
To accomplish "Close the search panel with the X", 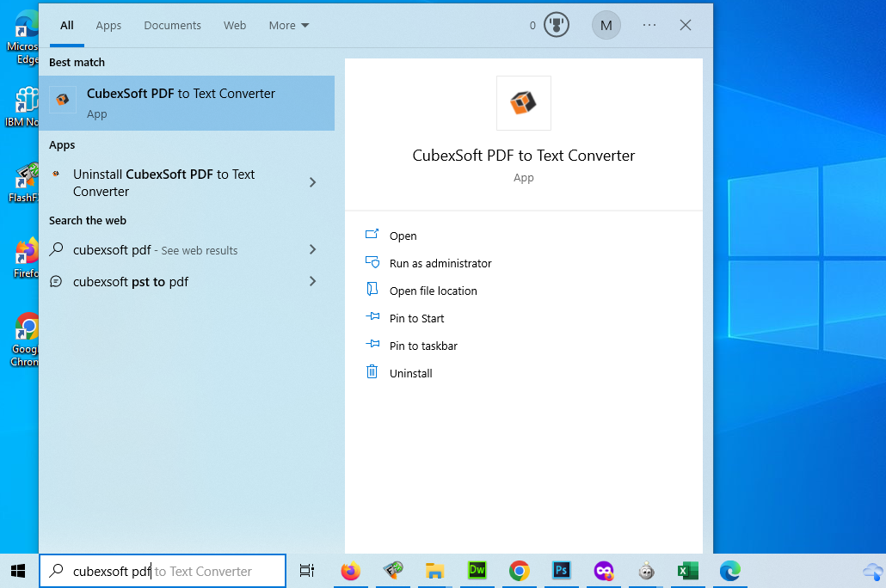I will 686,25.
